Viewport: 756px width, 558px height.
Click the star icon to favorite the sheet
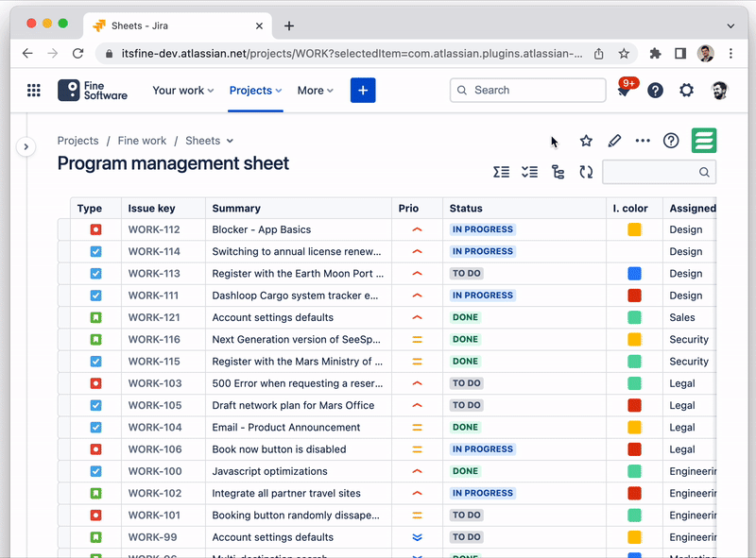586,141
